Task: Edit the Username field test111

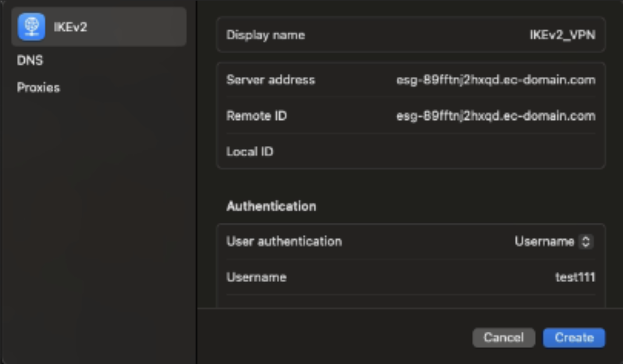Action: [x=575, y=277]
